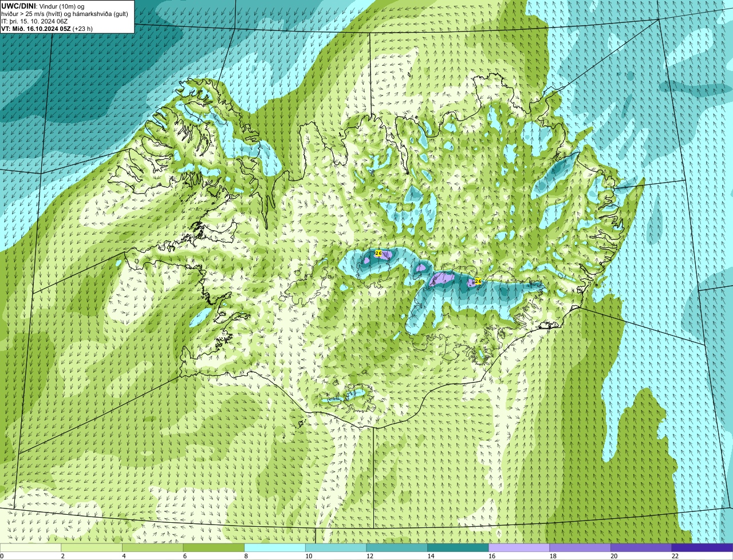Image resolution: width=733 pixels, height=560 pixels.
Task: Click the "22" label on the color scale
Action: [675, 556]
